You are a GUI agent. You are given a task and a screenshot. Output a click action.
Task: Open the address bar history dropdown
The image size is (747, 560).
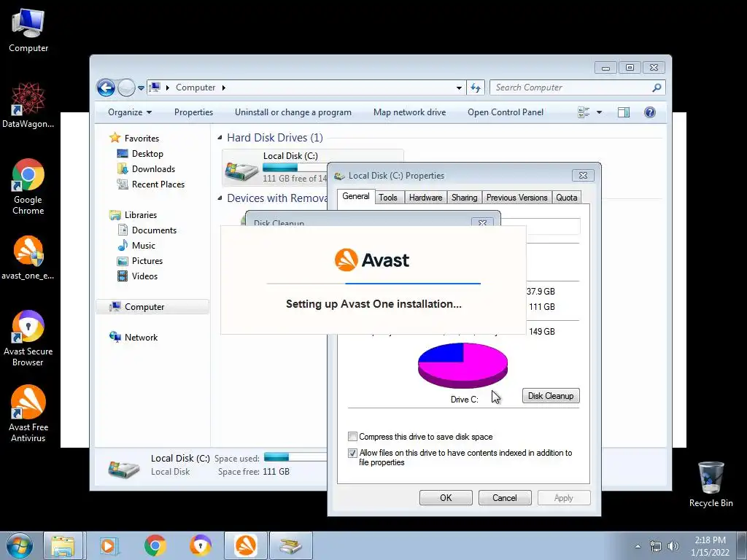(x=459, y=87)
